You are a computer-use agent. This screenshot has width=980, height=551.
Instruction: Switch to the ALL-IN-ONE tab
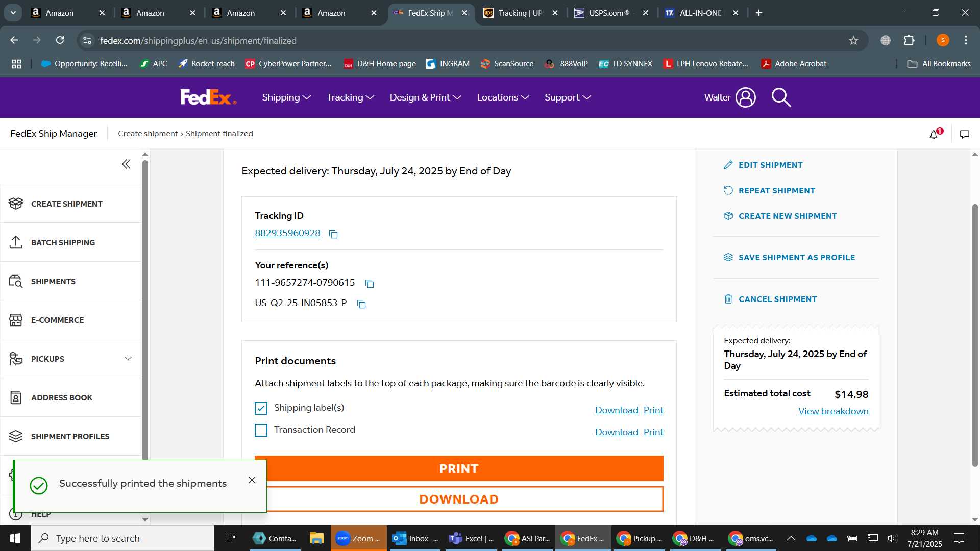point(701,13)
